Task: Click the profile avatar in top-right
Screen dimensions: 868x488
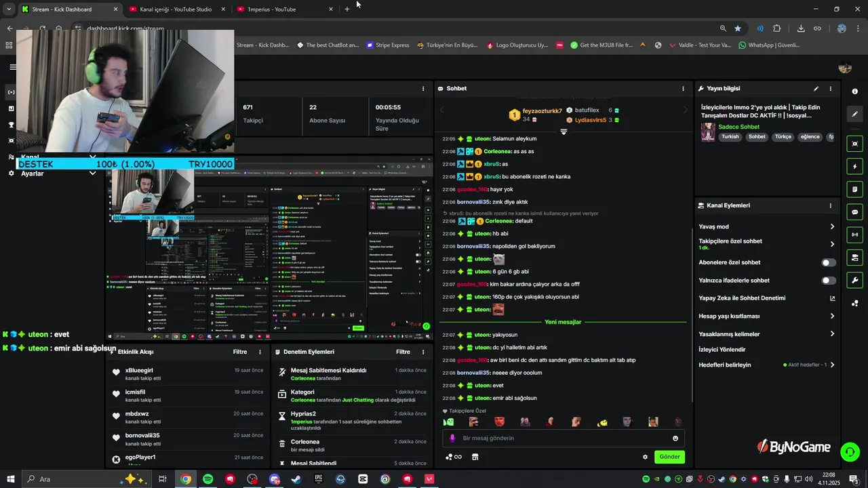Action: 845,67
